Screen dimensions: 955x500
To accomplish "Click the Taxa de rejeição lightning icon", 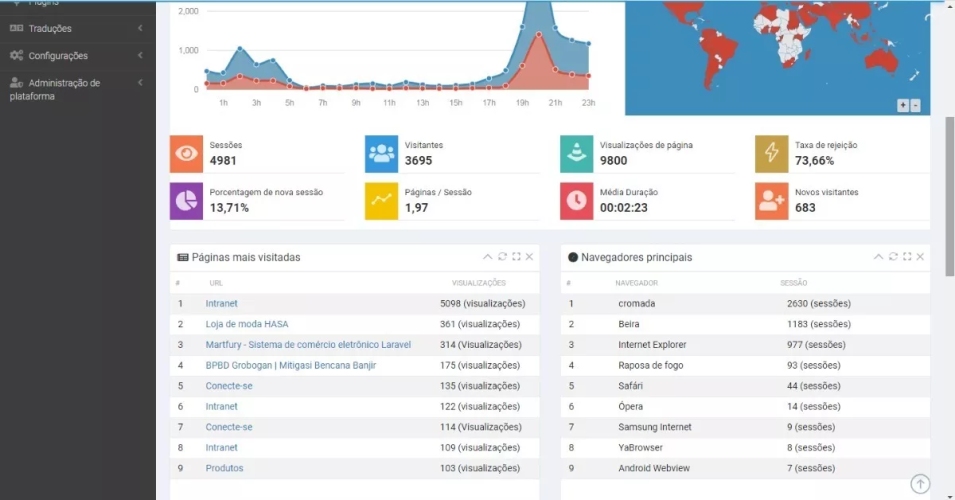I will tap(771, 153).
